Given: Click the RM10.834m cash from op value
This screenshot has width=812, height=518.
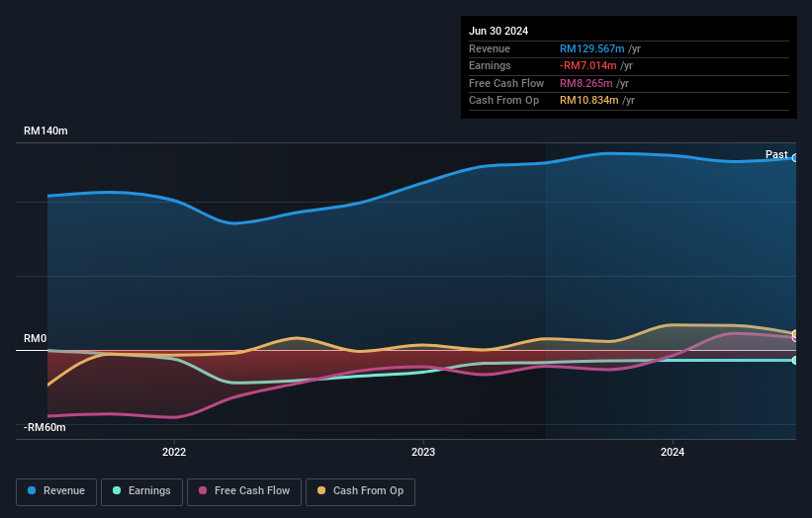Looking at the screenshot, I should [x=588, y=101].
